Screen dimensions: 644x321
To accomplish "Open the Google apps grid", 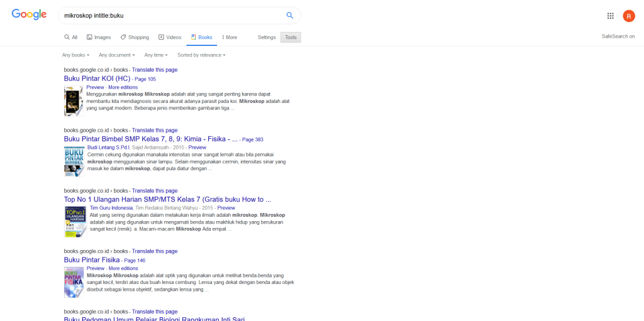I will (610, 16).
